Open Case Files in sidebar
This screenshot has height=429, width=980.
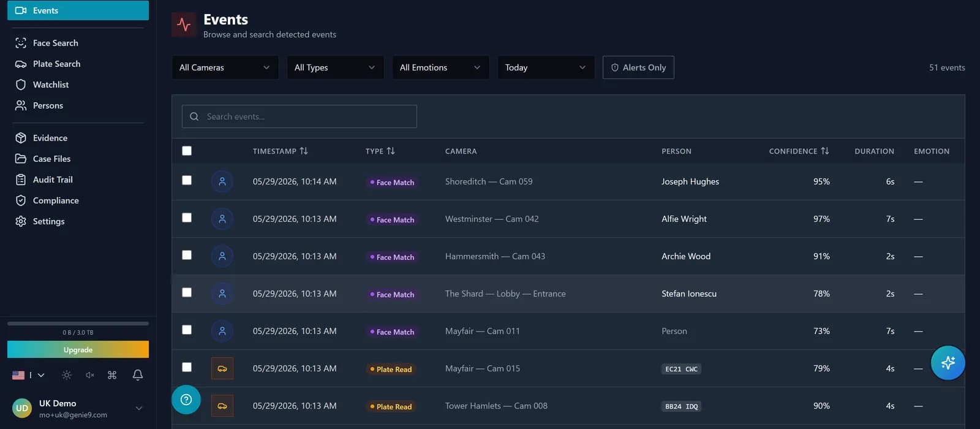(x=78, y=159)
